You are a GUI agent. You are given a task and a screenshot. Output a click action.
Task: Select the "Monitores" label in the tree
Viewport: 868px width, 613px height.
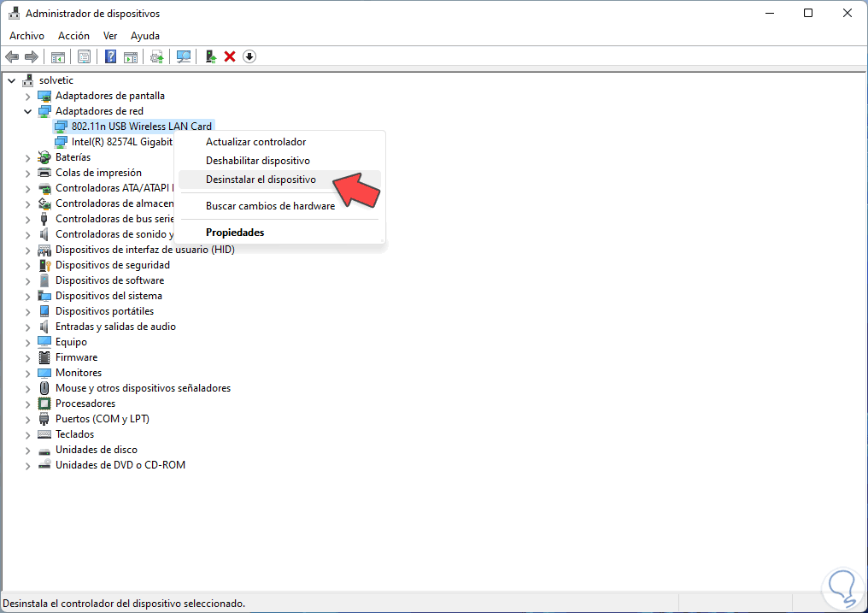click(79, 373)
